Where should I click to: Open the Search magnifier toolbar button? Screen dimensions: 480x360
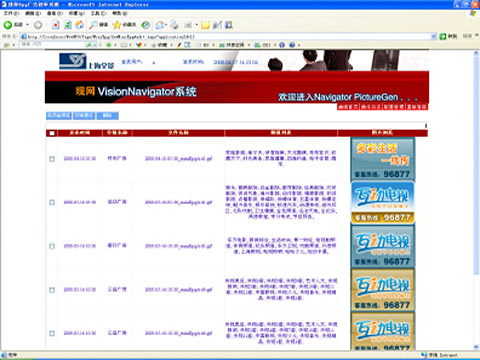tap(99, 25)
